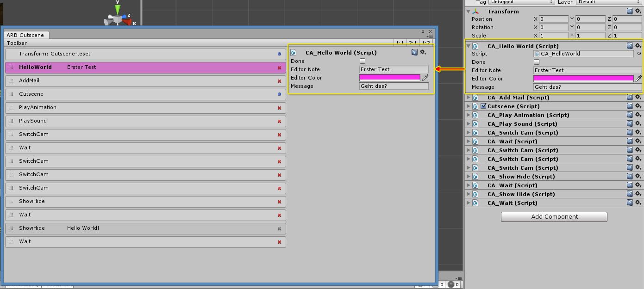Image resolution: width=644 pixels, height=289 pixels.
Task: Open the magenta Editor Color swatch
Action: tap(390, 77)
